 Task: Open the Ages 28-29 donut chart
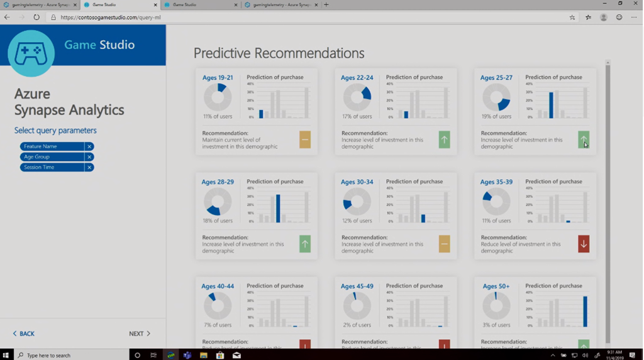[x=218, y=202]
